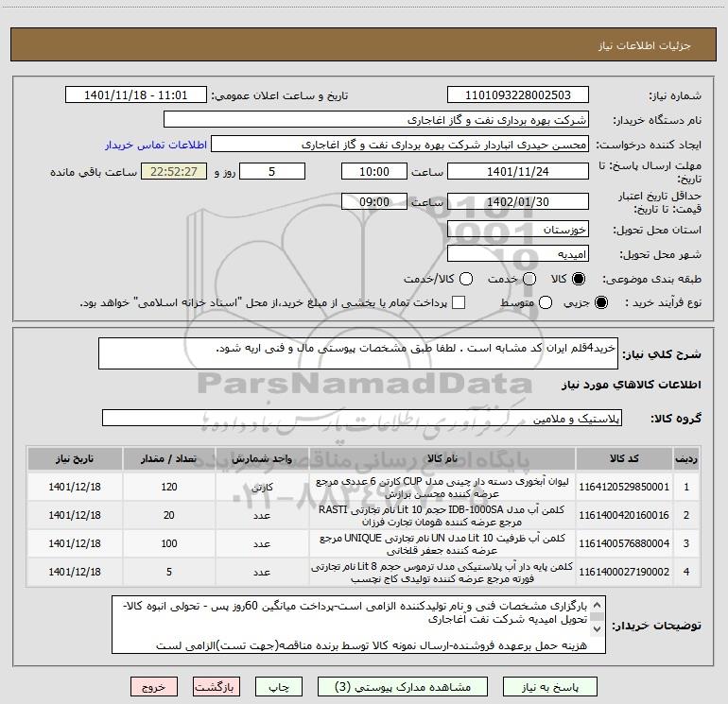Click the ایجاد کننده درخواست field

(400, 145)
